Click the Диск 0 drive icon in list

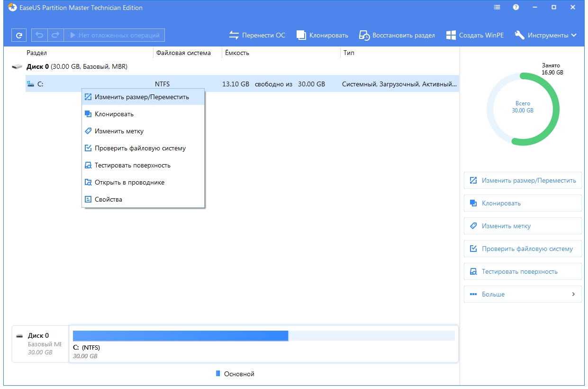point(17,67)
